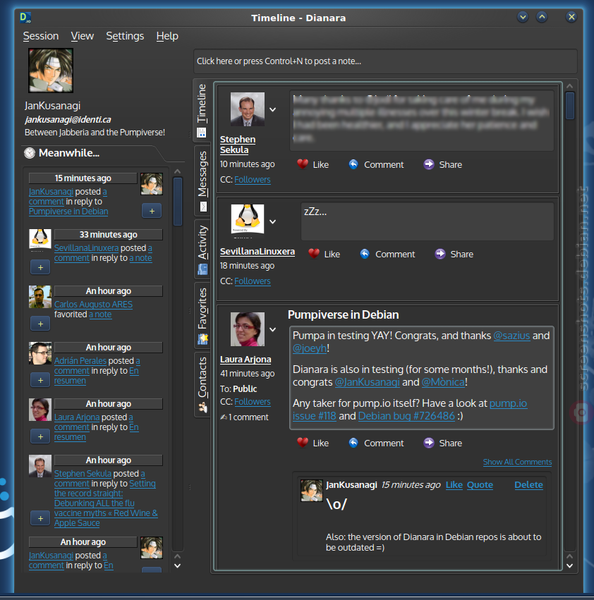Open the View menu

82,36
